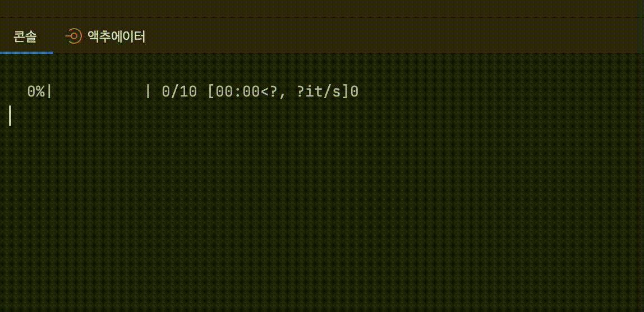Switch to the 콘솔 tab
This screenshot has width=644, height=312.
[25, 36]
